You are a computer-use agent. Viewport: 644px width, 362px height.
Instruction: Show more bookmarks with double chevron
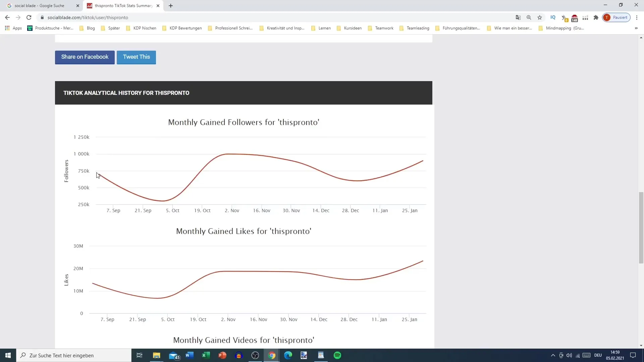636,28
